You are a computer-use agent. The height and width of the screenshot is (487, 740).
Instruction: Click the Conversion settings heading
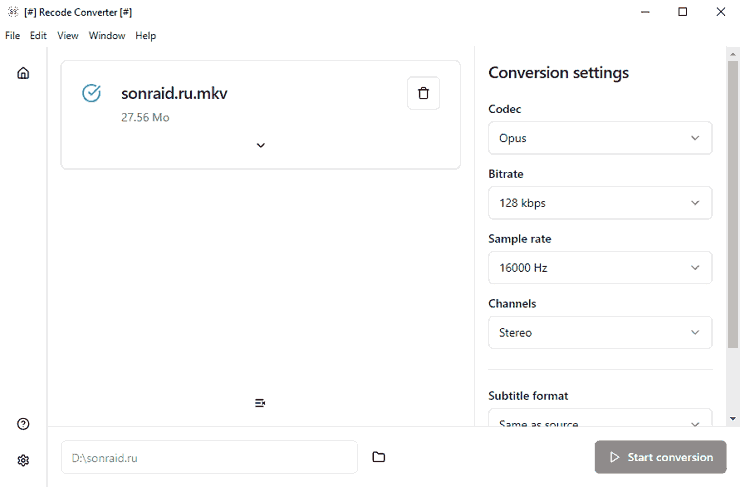tap(558, 73)
